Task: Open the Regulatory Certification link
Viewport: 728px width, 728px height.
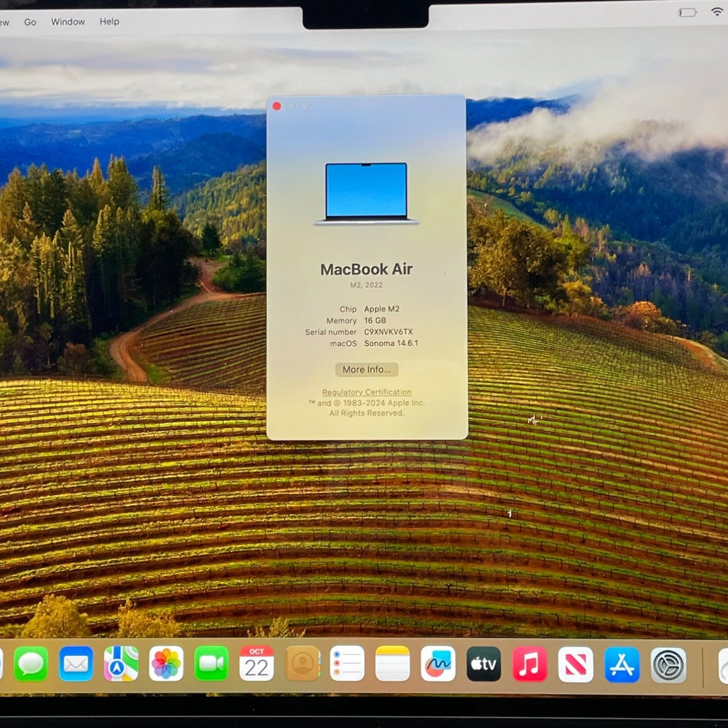Action: [x=366, y=392]
